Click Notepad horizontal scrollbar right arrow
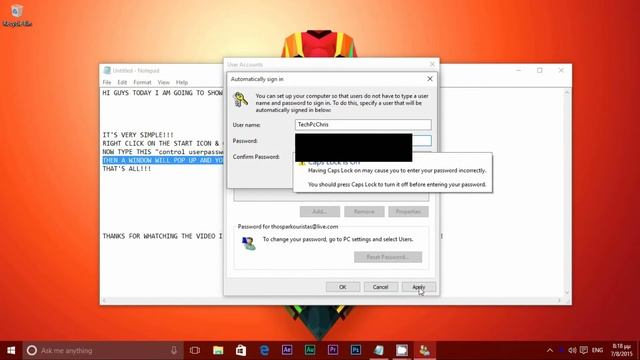 pyautogui.click(x=559, y=300)
